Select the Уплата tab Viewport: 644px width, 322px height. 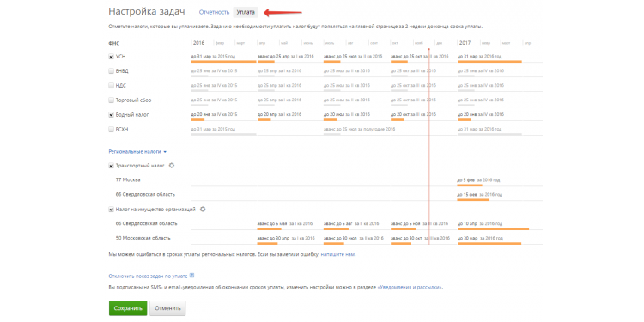246,12
